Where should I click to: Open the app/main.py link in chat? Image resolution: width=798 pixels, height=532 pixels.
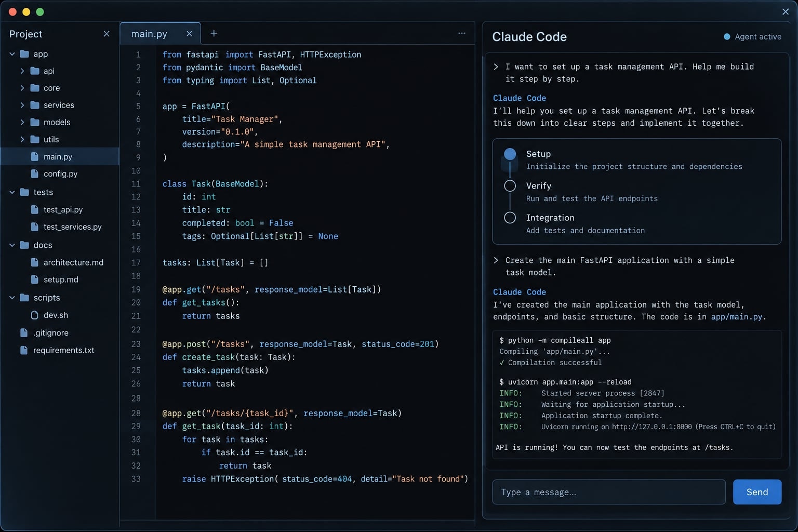pos(737,317)
